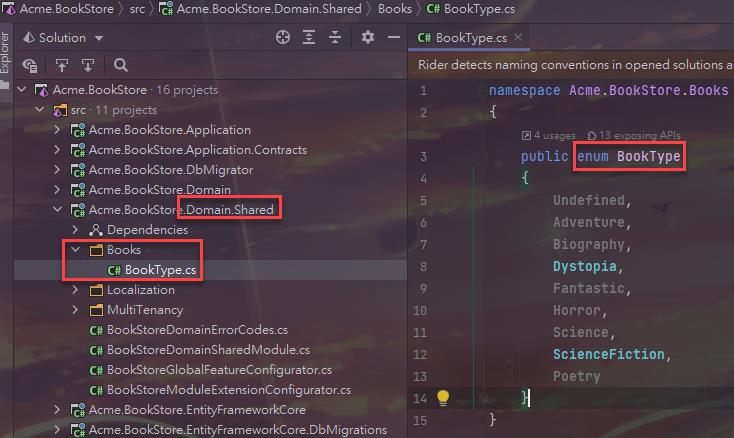Select BookStoreDomainErrorCodes.cs in the tree

click(x=196, y=330)
